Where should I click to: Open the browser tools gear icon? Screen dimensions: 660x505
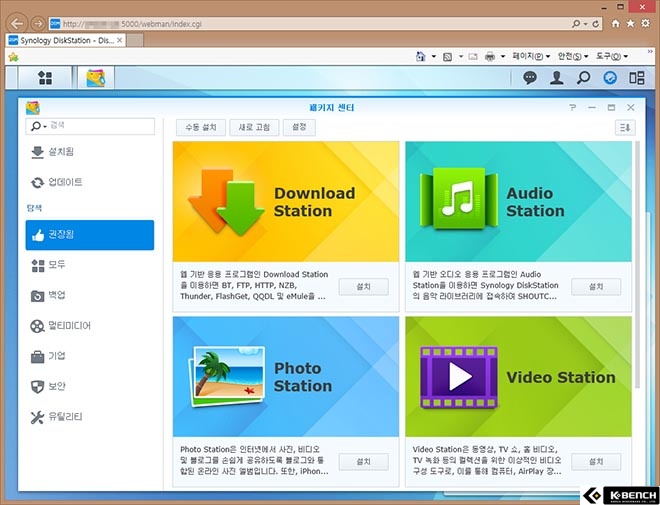click(645, 23)
